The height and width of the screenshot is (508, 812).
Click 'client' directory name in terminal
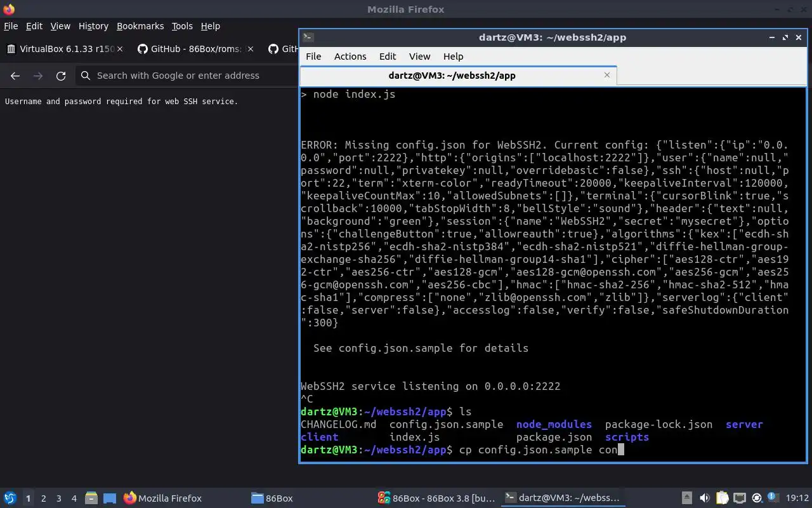pyautogui.click(x=319, y=437)
